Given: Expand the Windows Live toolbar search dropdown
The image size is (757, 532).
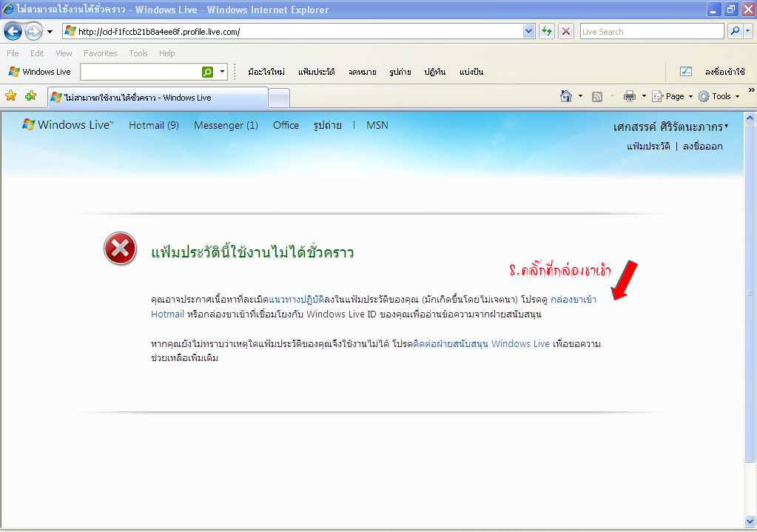Looking at the screenshot, I should 222,72.
